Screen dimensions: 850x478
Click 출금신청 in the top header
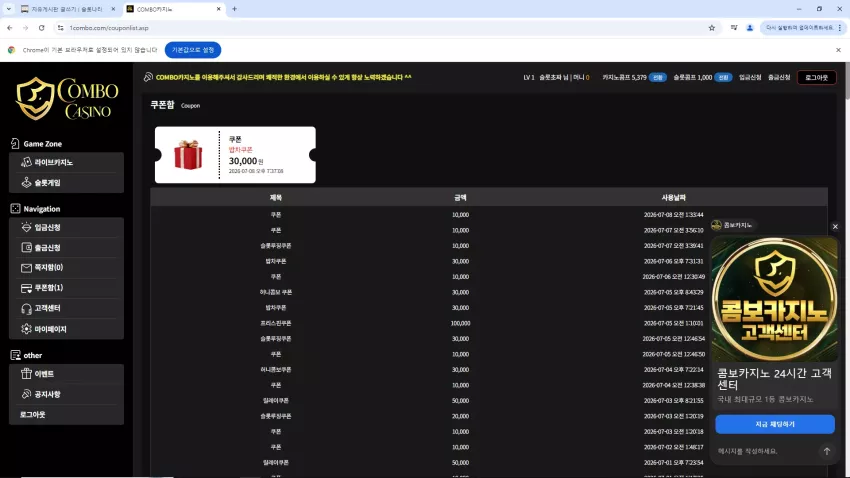click(779, 77)
